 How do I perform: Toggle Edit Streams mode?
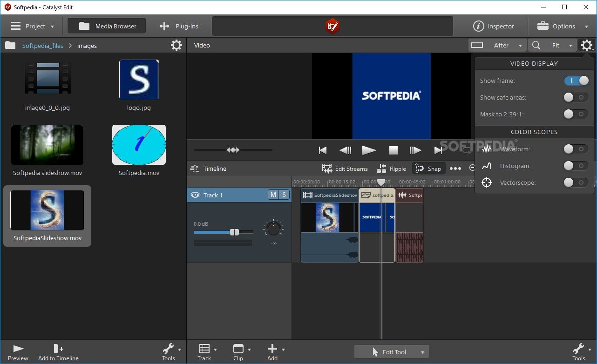tap(345, 169)
